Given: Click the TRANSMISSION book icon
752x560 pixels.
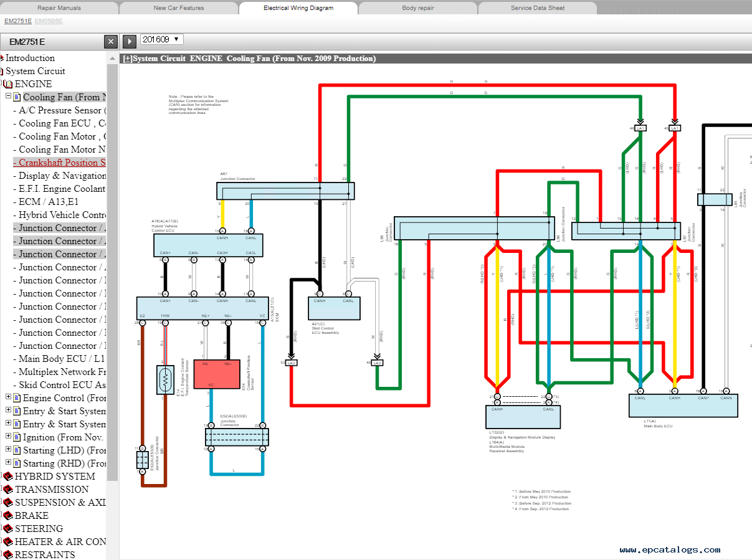Looking at the screenshot, I should coord(8,490).
